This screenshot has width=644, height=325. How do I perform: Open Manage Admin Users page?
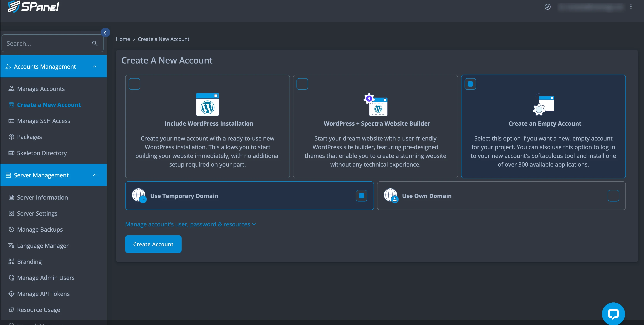pos(46,278)
